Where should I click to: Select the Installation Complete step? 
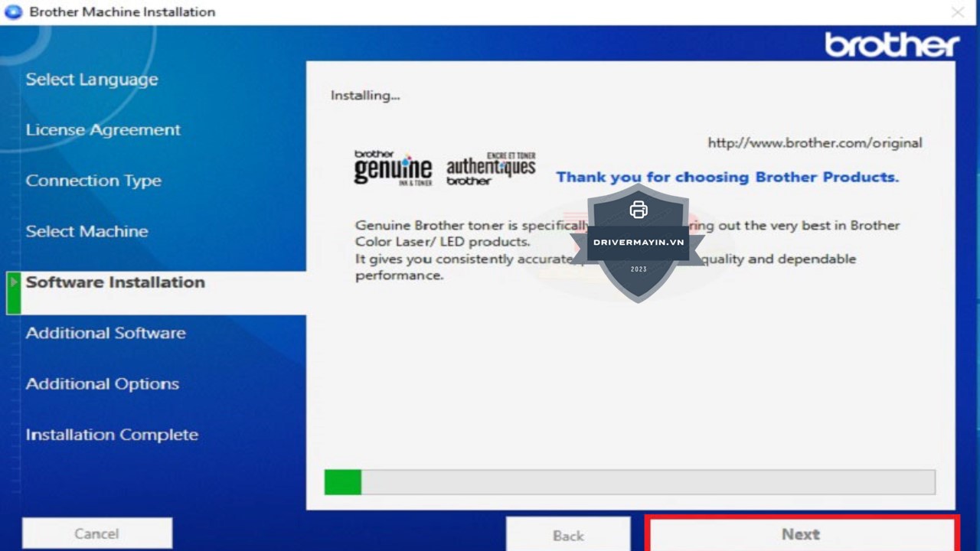(112, 435)
